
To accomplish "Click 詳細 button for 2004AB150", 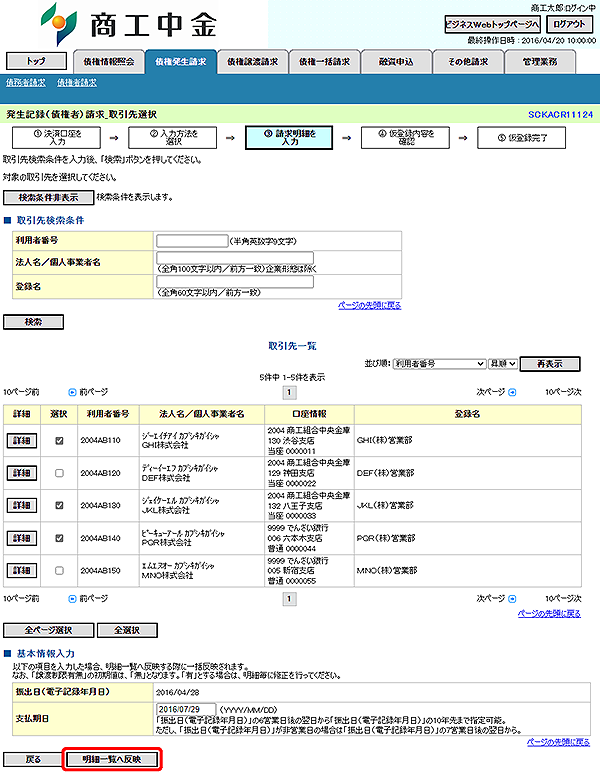I will pos(22,570).
